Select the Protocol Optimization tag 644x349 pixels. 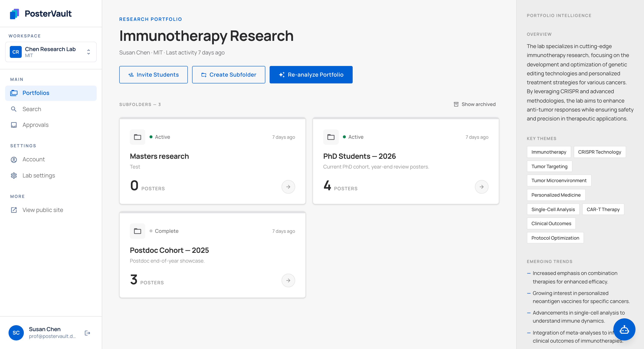(x=555, y=238)
